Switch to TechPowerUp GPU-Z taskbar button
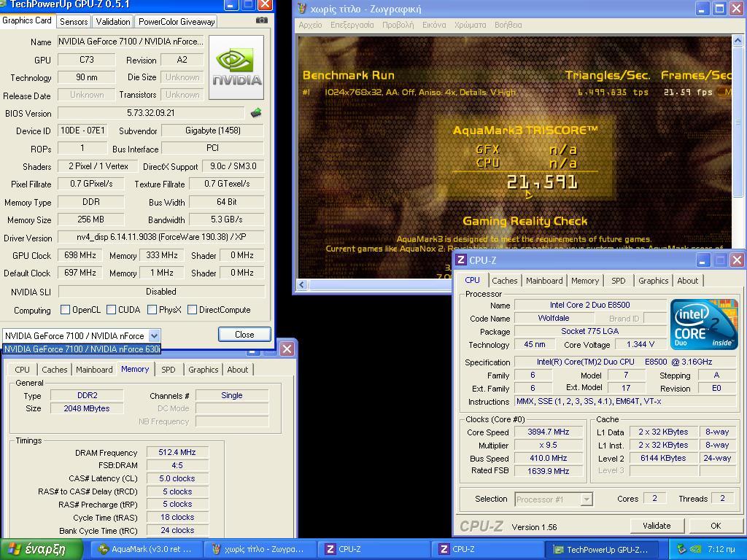 [601, 549]
